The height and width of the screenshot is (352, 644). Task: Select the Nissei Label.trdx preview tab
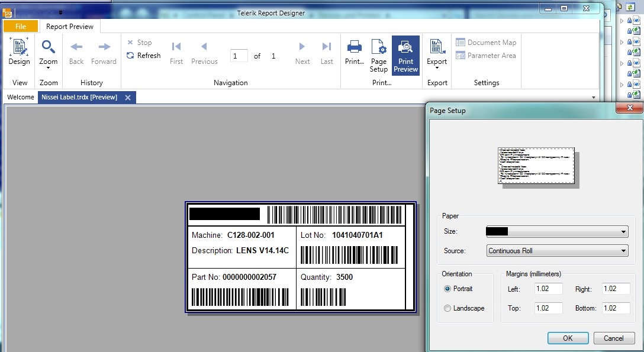click(79, 97)
